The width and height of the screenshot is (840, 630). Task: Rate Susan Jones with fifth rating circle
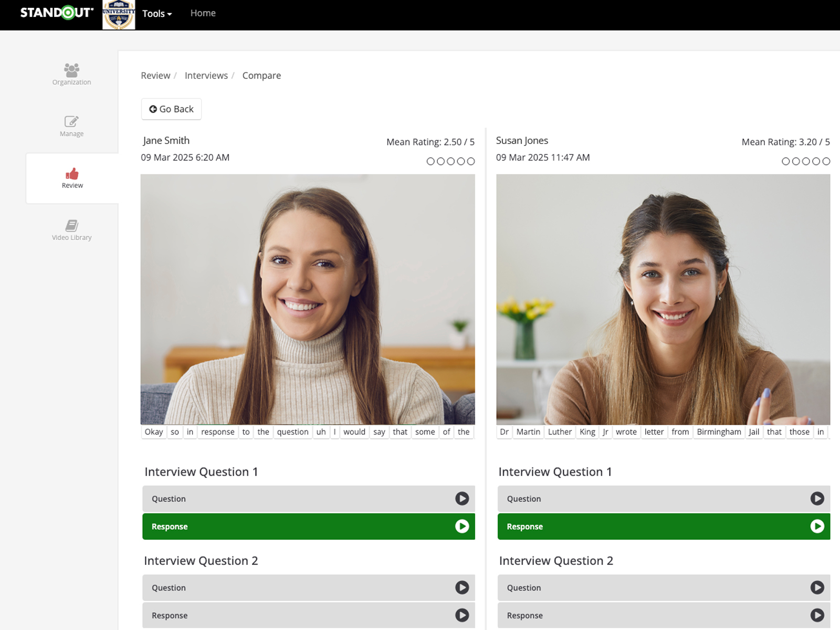point(826,161)
